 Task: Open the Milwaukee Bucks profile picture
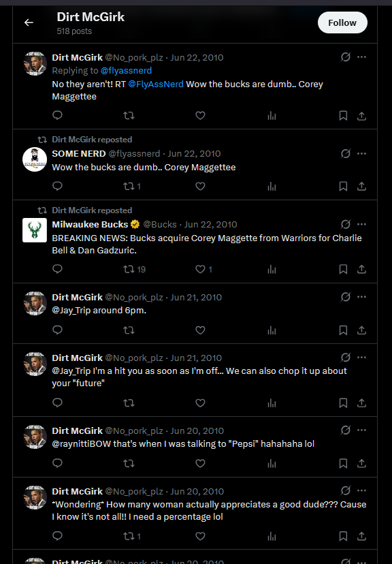[35, 230]
